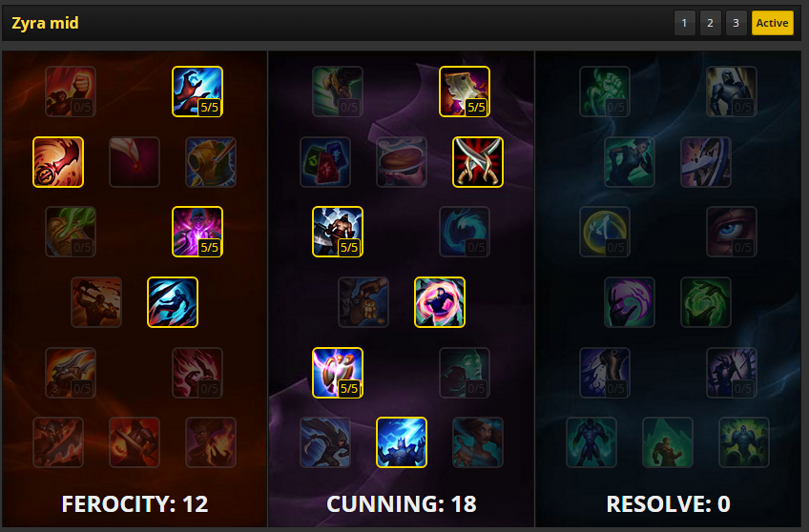Select the Sorcery mastery with blue hand

coord(197,92)
